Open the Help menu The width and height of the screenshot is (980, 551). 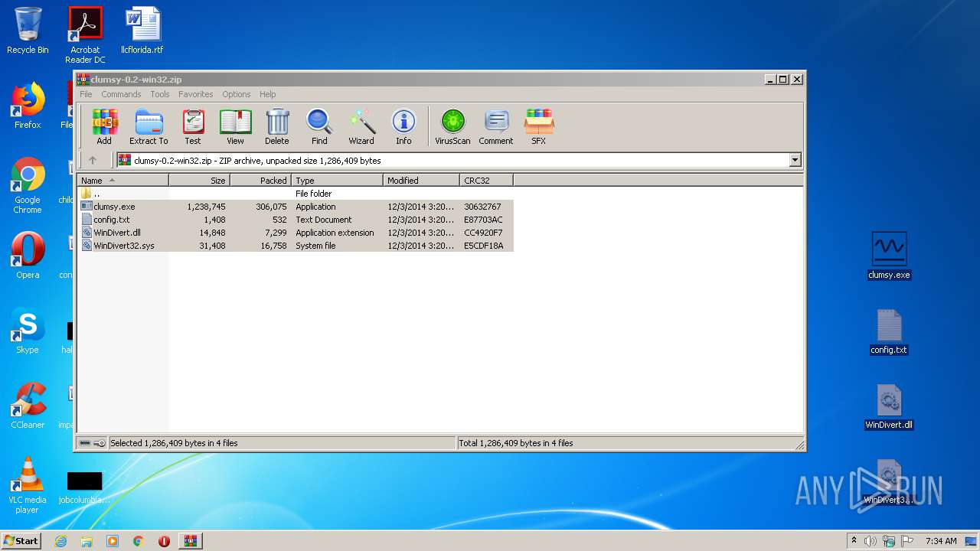click(x=268, y=94)
